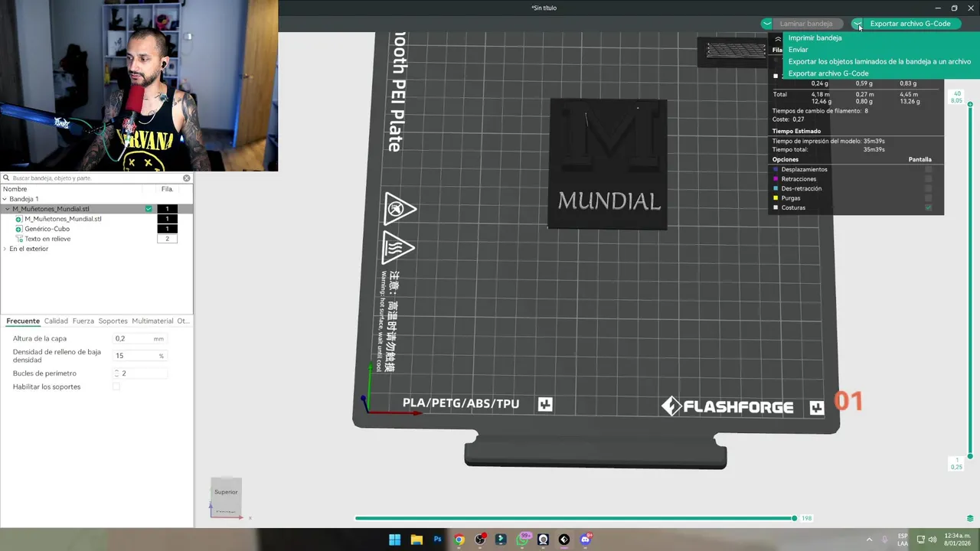Viewport: 980px width, 551px height.
Task: Open Photoshop from the taskbar
Action: coord(437,540)
